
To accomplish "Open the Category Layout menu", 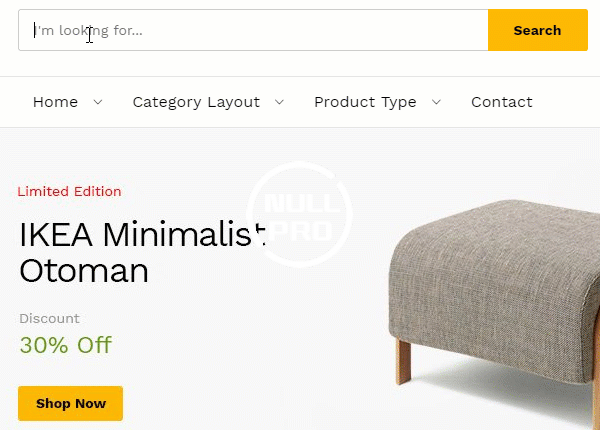I will [x=196, y=102].
